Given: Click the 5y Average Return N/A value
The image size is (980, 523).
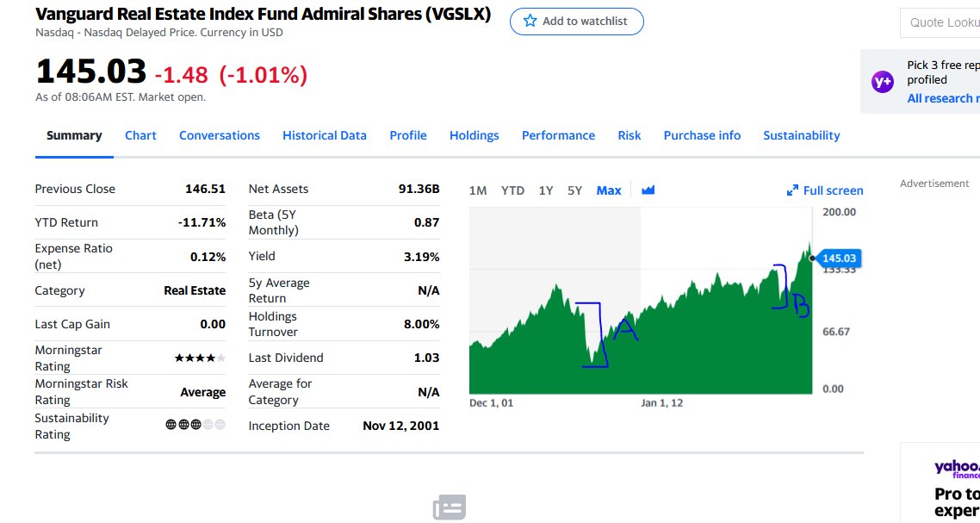Looking at the screenshot, I should [x=428, y=290].
